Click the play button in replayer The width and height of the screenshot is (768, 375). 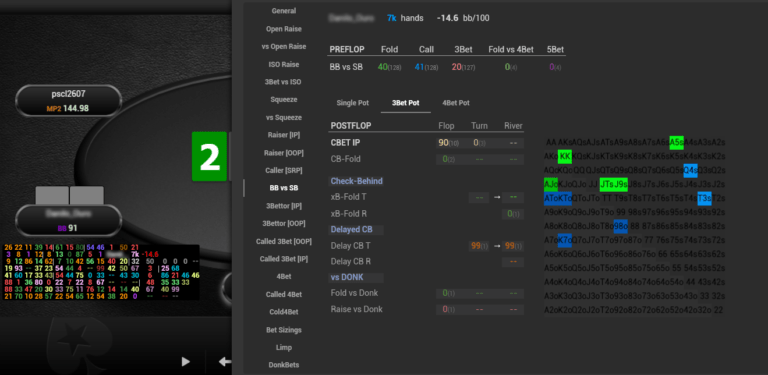(186, 362)
